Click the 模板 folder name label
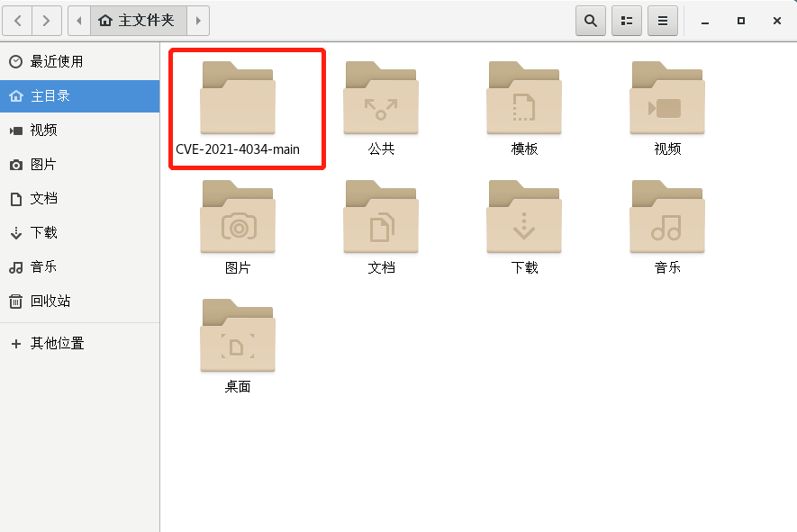Image resolution: width=797 pixels, height=532 pixels. [524, 149]
